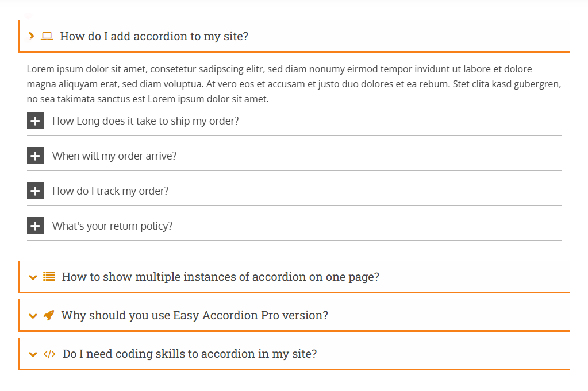Click plus icon beside order arrival question
Viewport: 588px width, 391px height.
[36, 156]
